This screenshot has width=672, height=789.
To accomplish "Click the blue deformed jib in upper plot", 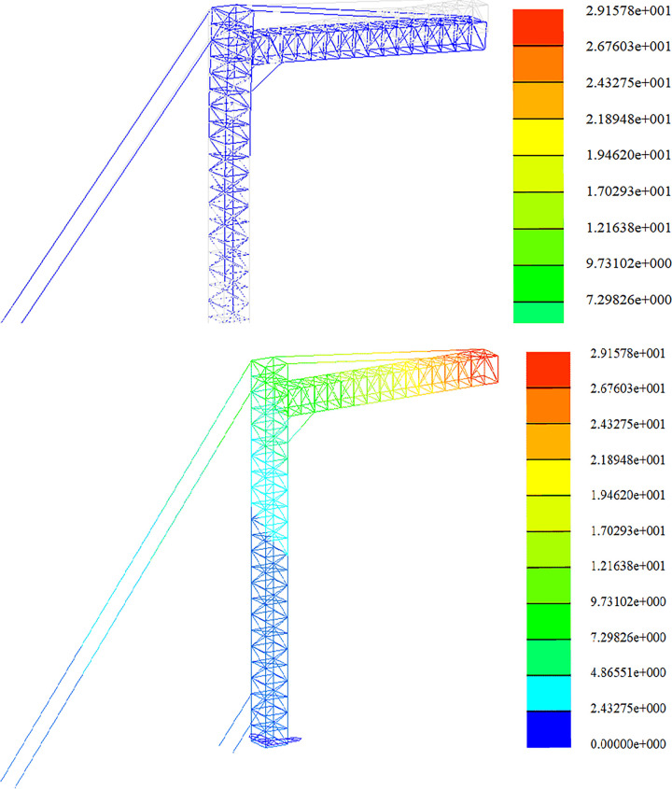I will point(370,39).
